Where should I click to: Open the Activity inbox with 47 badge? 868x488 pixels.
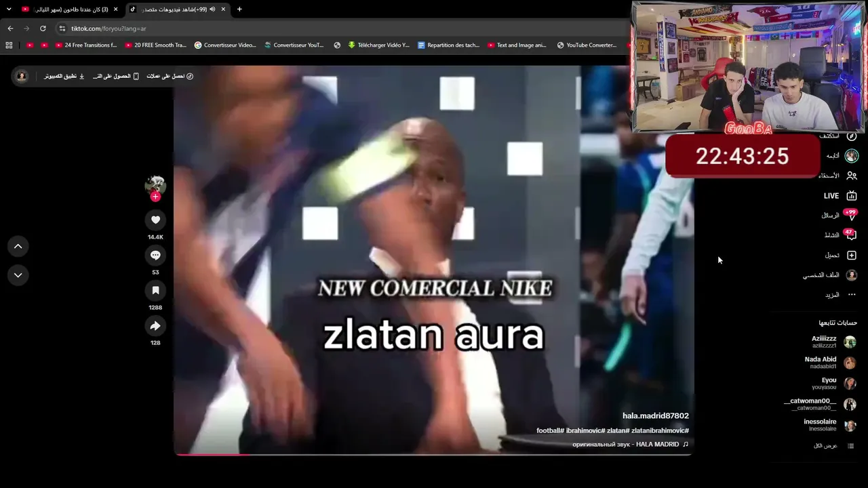pyautogui.click(x=851, y=235)
